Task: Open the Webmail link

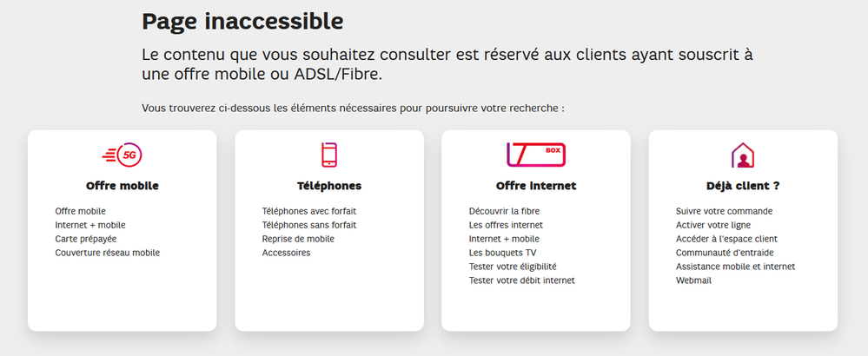Action: tap(694, 280)
